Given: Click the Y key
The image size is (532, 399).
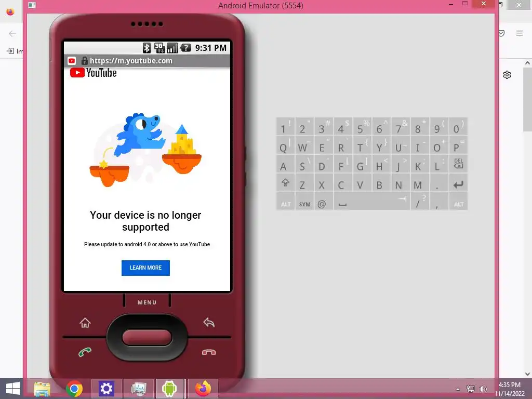Looking at the screenshot, I should coord(381,145).
